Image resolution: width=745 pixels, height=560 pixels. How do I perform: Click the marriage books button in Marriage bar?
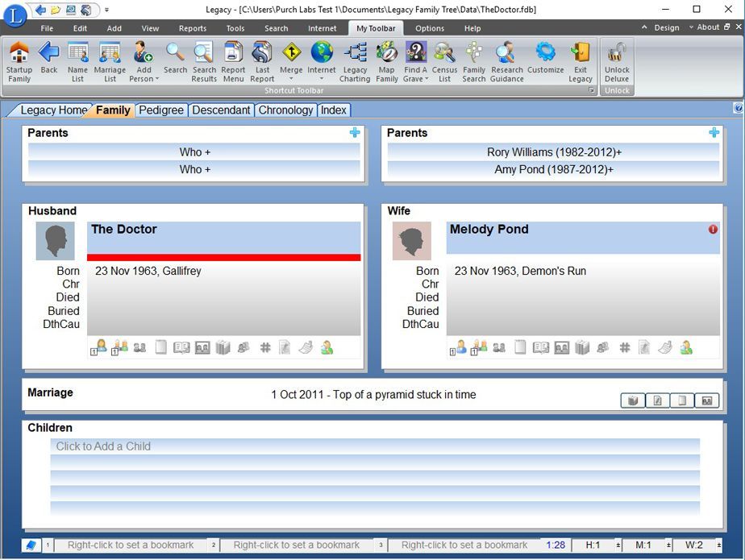[x=633, y=400]
